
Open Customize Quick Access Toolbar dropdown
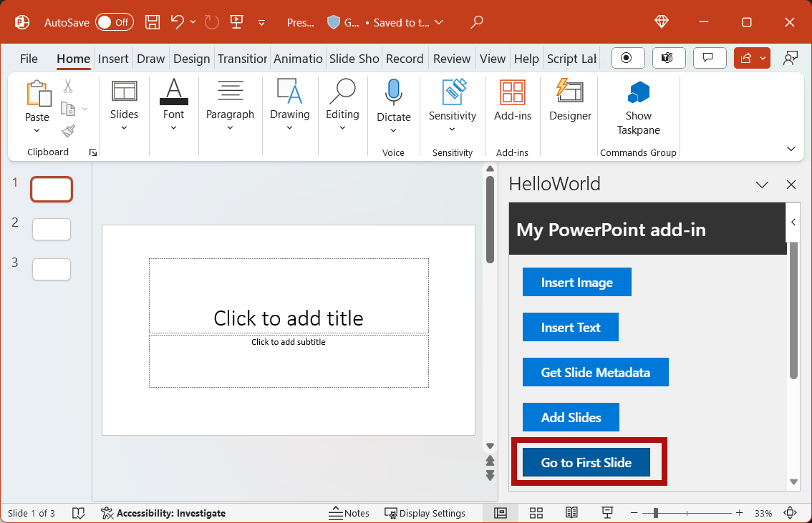pos(261,23)
